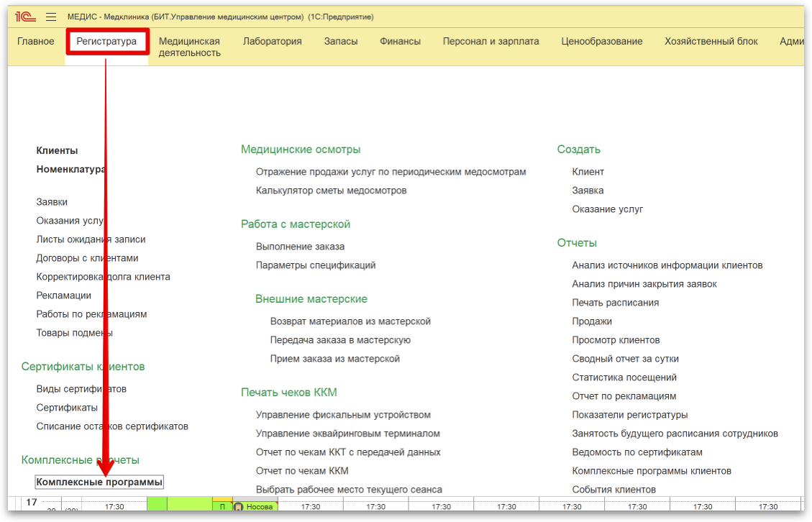Open События клиентов report
The image size is (812, 522).
click(x=615, y=490)
